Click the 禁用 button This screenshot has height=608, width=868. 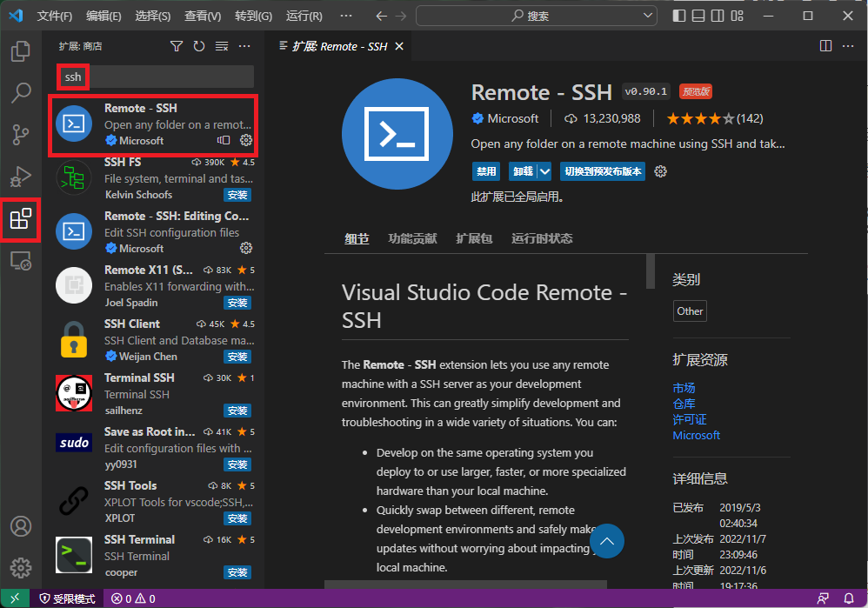pos(485,171)
